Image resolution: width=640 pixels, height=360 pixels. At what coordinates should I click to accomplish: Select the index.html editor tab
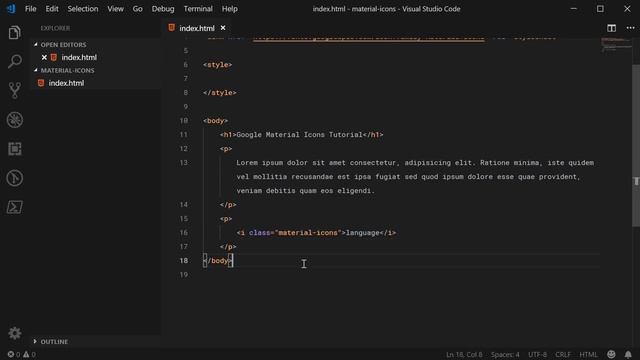tap(197, 28)
